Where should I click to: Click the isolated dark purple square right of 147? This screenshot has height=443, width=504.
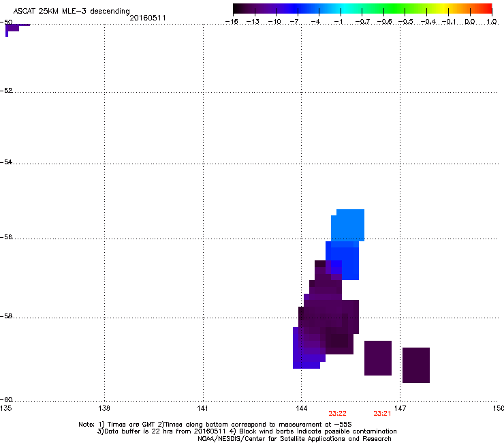click(x=416, y=365)
